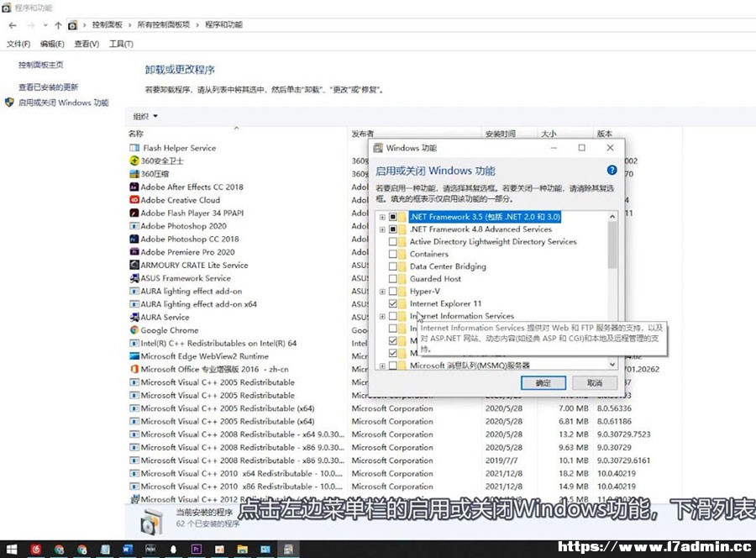Click the Microsoft Edge WebView2 Runtime icon
Viewport: 756px width, 558px height.
[134, 356]
